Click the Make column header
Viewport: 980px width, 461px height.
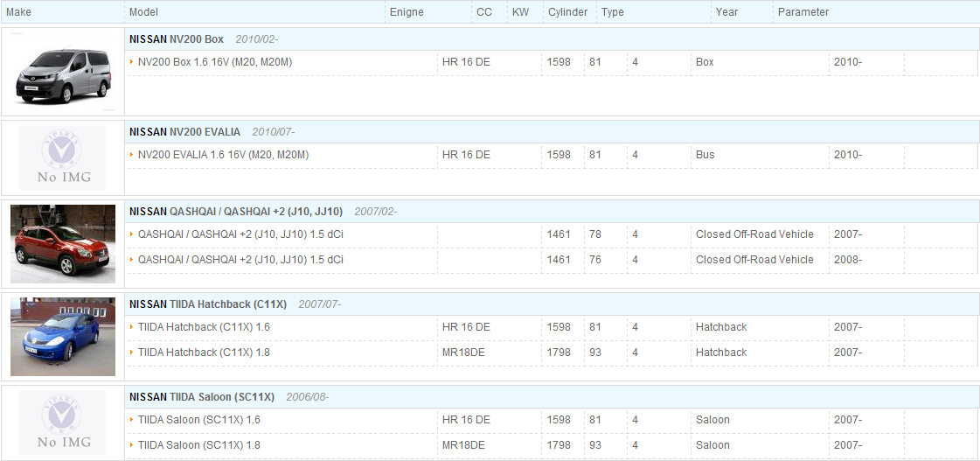coord(18,12)
